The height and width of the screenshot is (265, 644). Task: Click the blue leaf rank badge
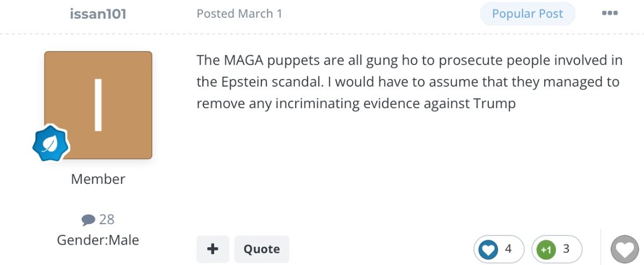click(50, 143)
